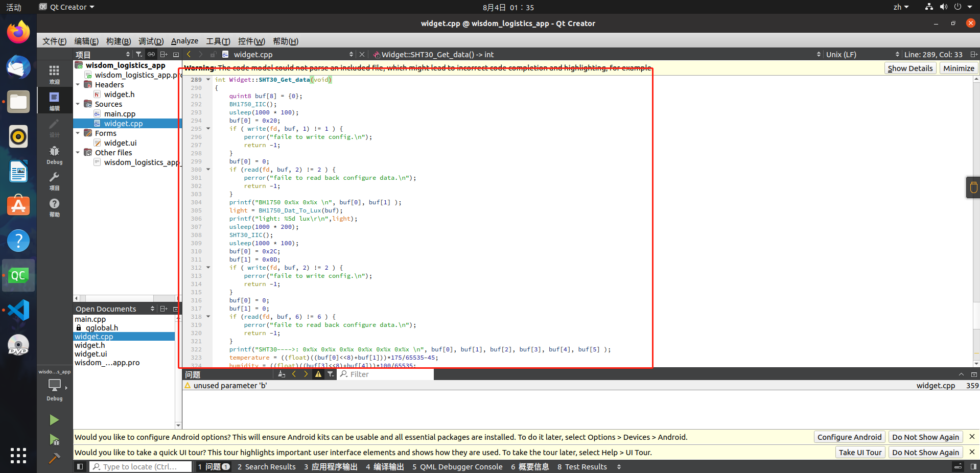Toggle warnings display in issues pane
980x473 pixels.
(x=318, y=374)
